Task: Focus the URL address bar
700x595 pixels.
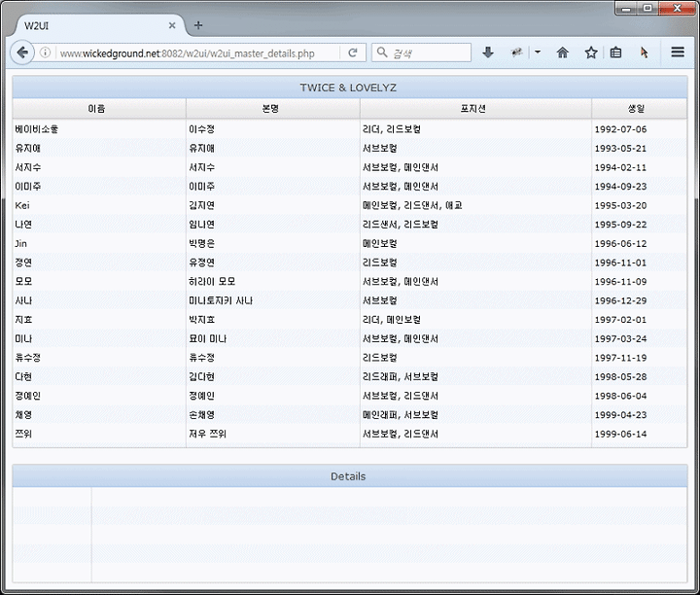Action: click(198, 53)
